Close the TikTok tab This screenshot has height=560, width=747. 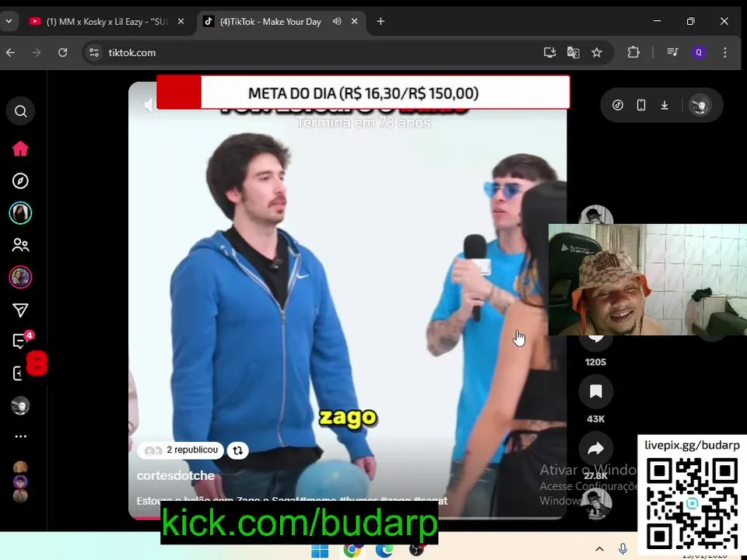click(355, 22)
